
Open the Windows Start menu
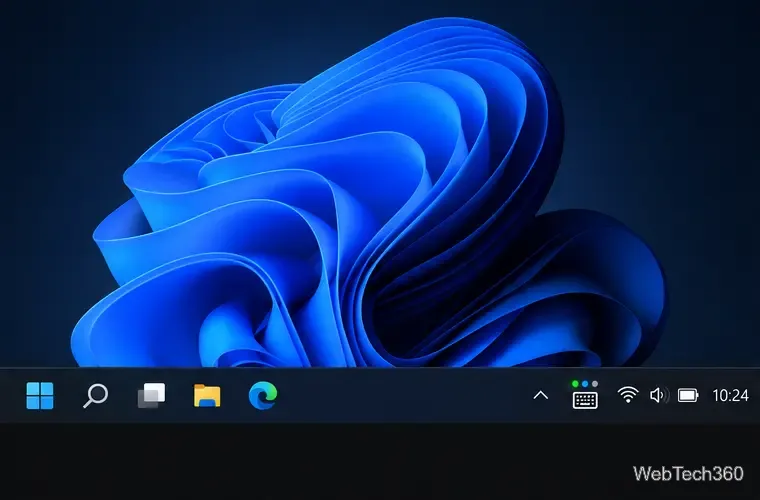(40, 395)
